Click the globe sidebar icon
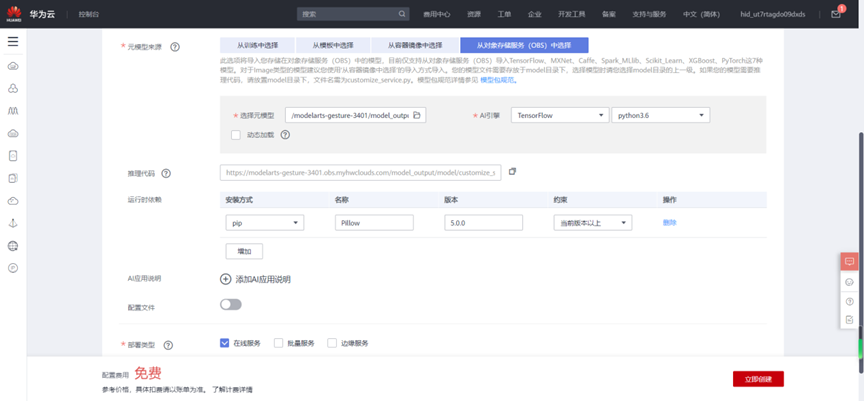Screen dimensions: 864x401 [x=13, y=246]
